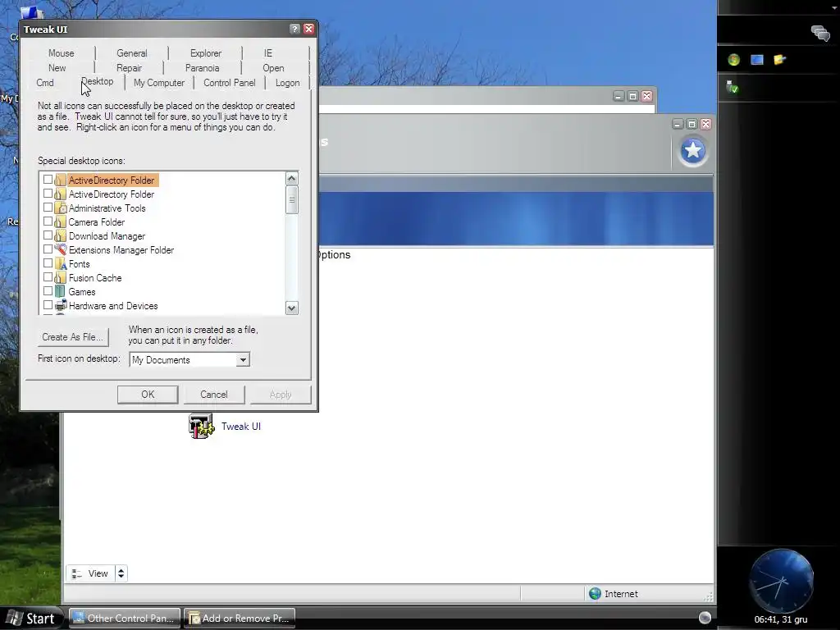840x630 pixels.
Task: Click the Download Manager folder icon
Action: point(61,235)
